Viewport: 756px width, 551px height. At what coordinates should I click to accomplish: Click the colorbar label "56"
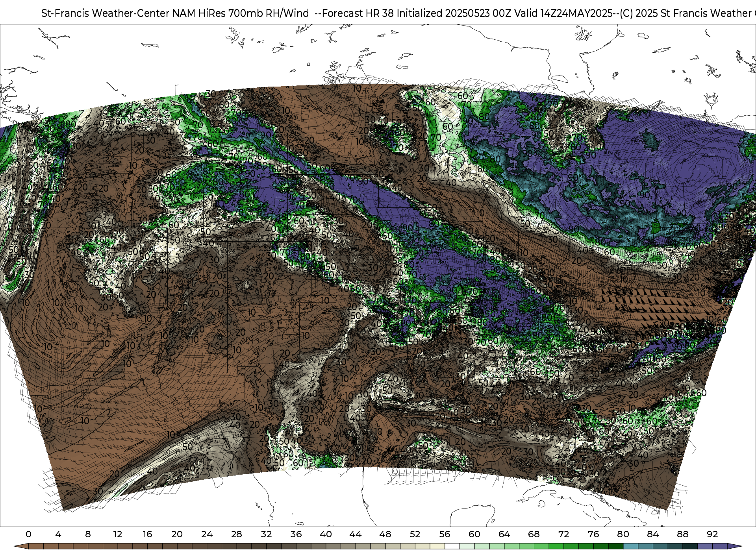pos(445,534)
